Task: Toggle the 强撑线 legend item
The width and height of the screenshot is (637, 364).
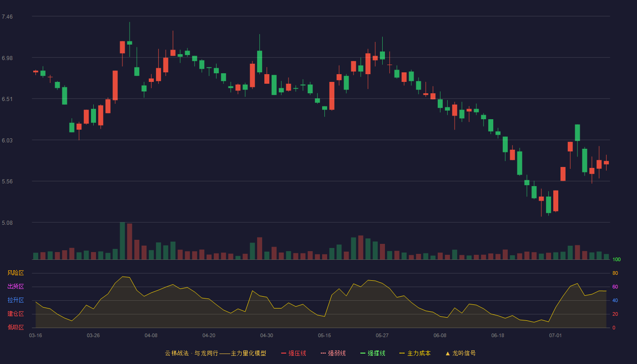Action: [x=373, y=353]
